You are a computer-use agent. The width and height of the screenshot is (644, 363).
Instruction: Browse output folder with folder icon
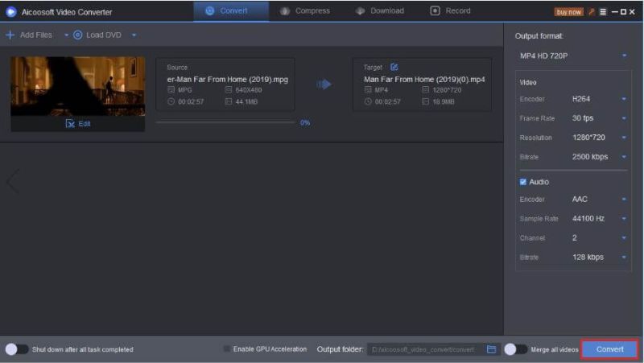point(491,349)
